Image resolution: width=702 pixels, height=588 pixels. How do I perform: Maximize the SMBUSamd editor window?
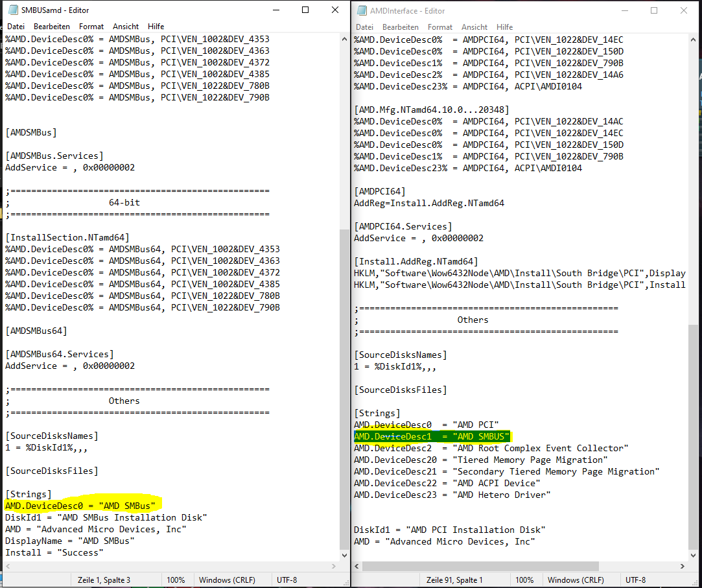click(x=305, y=10)
